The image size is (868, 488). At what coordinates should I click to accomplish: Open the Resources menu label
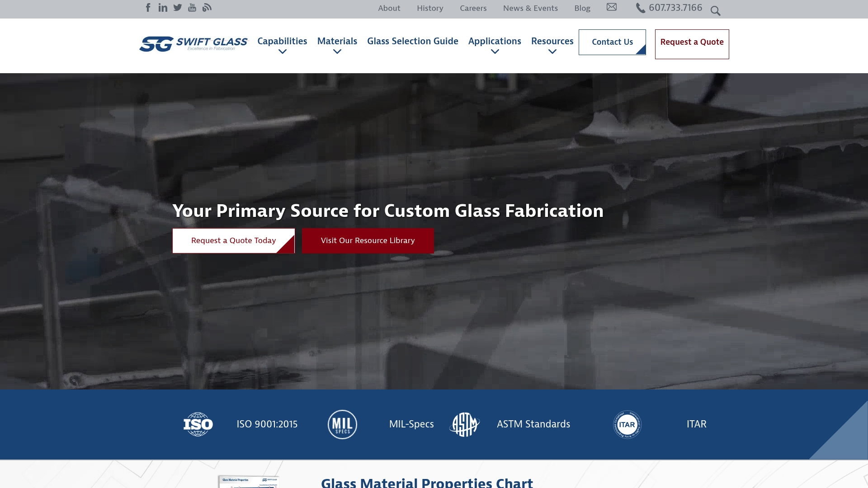click(x=552, y=41)
